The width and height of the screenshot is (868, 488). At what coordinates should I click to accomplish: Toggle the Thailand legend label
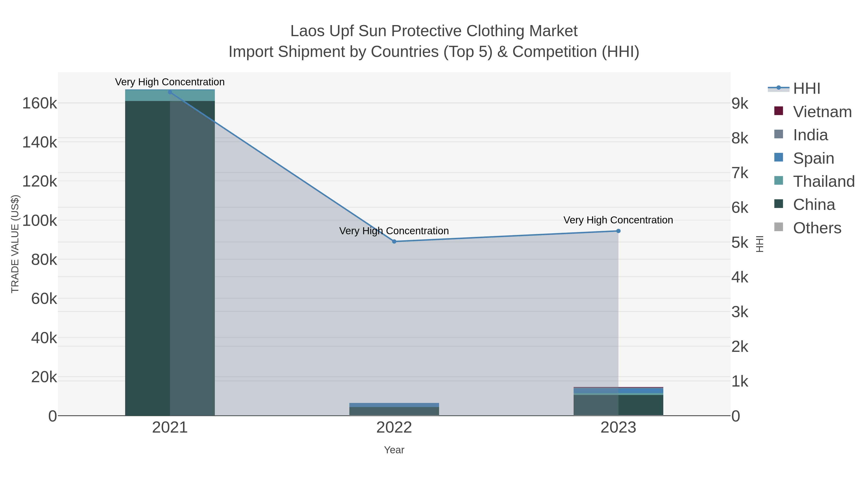pos(824,181)
